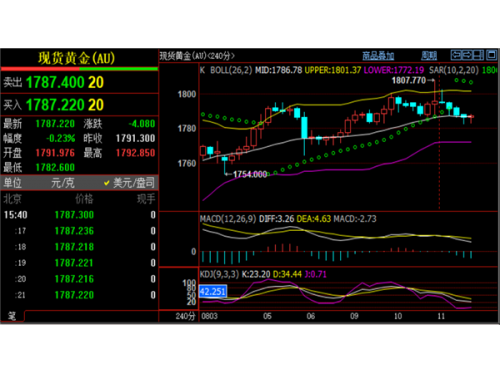
Task: Open the 商品叠加 overlay link
Action: coord(378,56)
